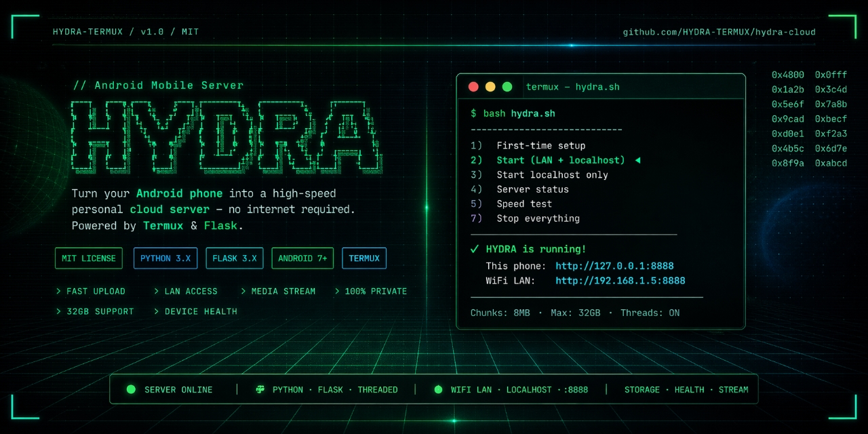Image resolution: width=868 pixels, height=434 pixels.
Task: Click the WiFi LAN: label in terminal
Action: tap(511, 281)
